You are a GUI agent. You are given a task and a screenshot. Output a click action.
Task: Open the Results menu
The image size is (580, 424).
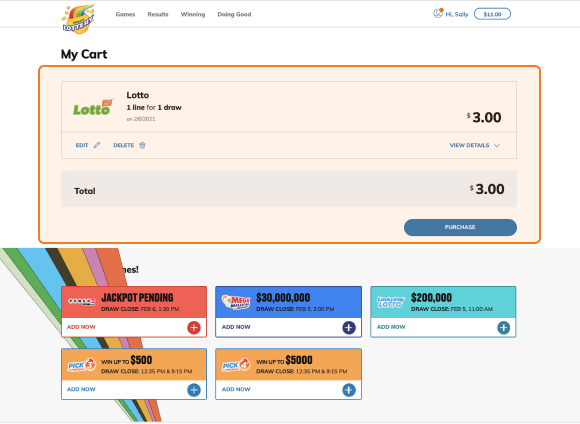pyautogui.click(x=158, y=14)
